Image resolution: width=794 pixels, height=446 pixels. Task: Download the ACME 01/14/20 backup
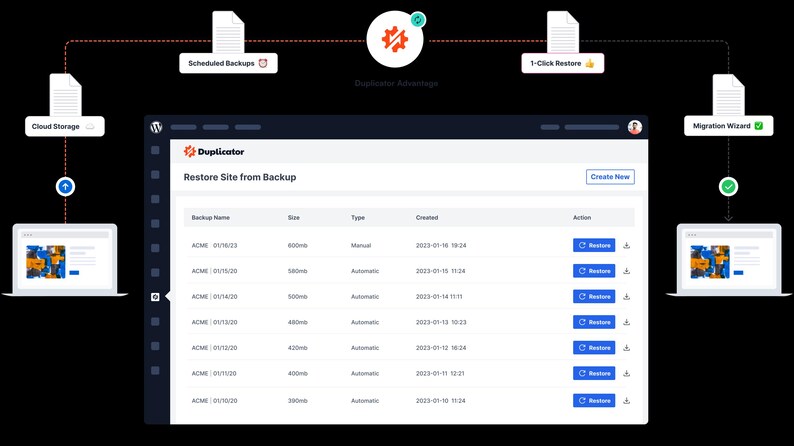tap(626, 297)
